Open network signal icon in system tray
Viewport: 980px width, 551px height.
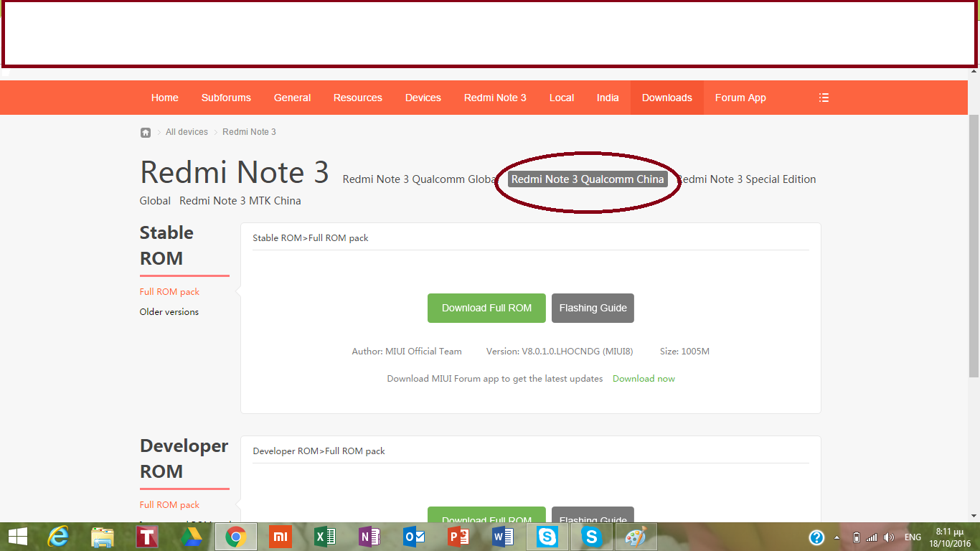coord(872,537)
